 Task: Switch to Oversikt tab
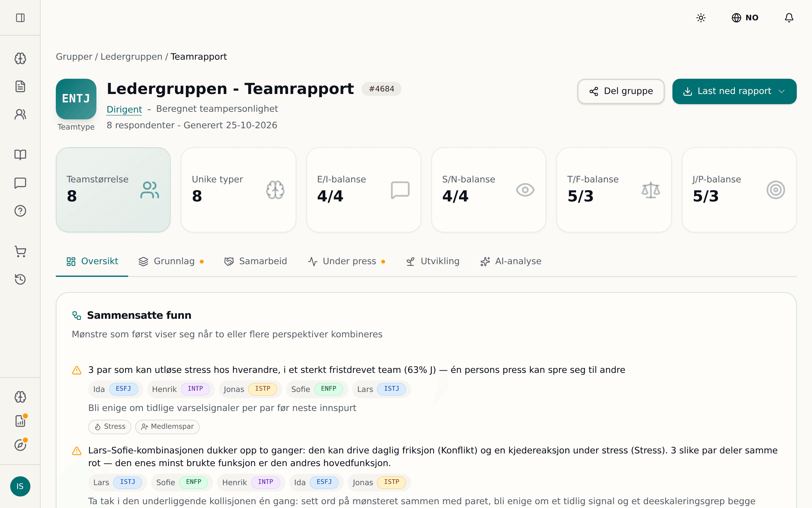92,261
